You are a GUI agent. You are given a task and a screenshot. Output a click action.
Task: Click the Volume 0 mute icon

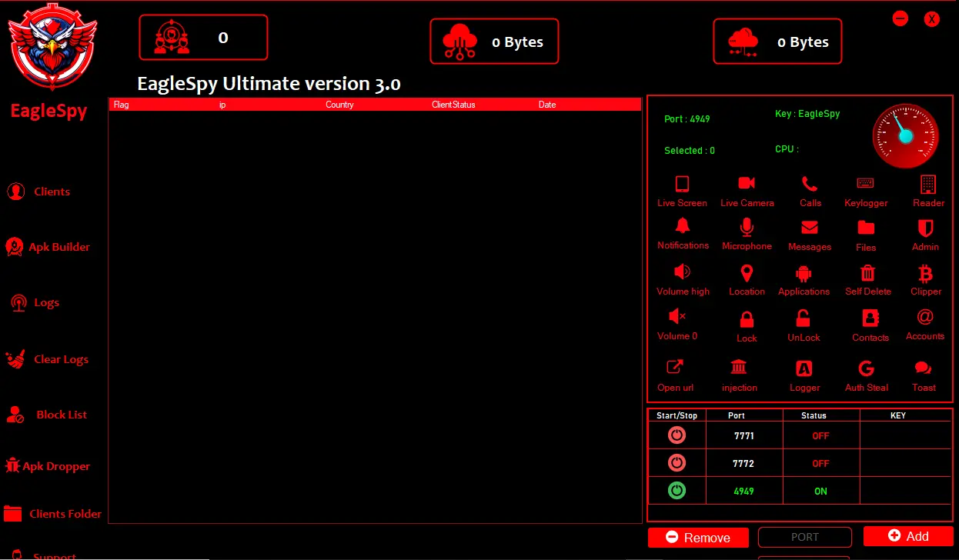677,316
